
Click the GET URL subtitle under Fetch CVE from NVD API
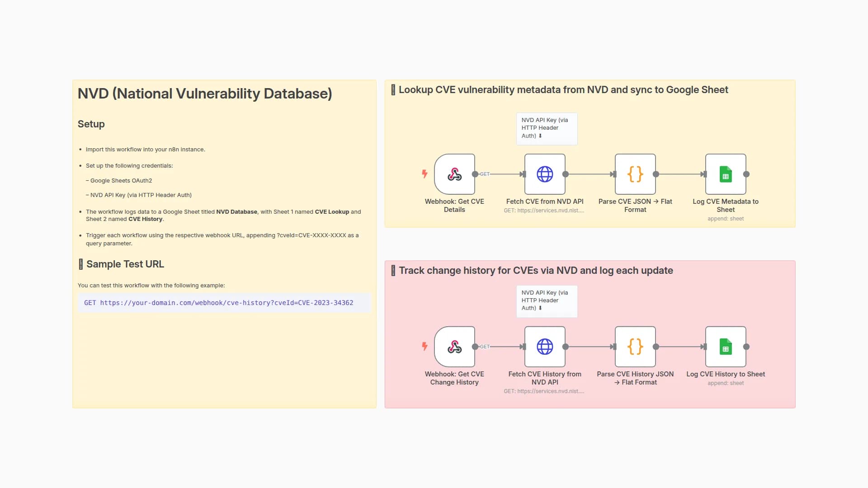click(544, 211)
